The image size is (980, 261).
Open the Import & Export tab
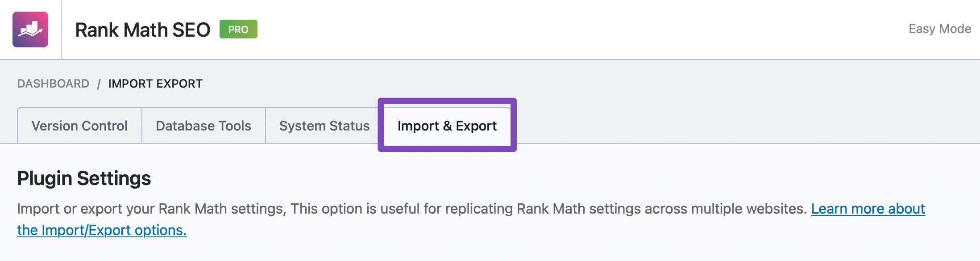pyautogui.click(x=447, y=126)
